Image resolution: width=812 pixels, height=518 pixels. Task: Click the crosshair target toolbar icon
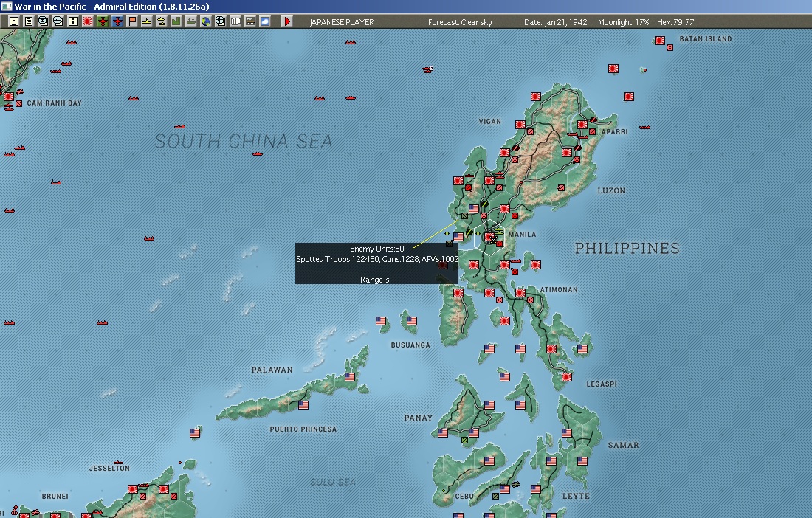(221, 21)
